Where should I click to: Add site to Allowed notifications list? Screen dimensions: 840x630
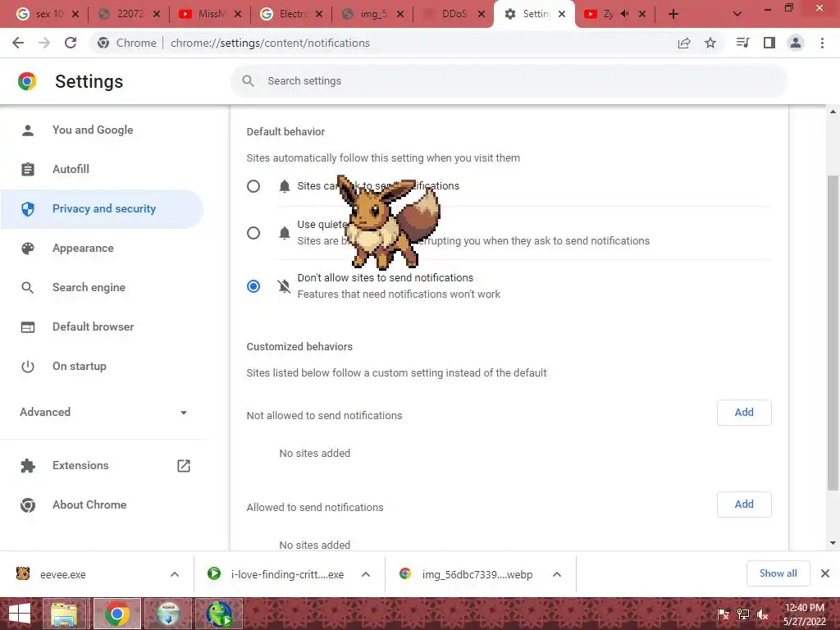point(744,504)
